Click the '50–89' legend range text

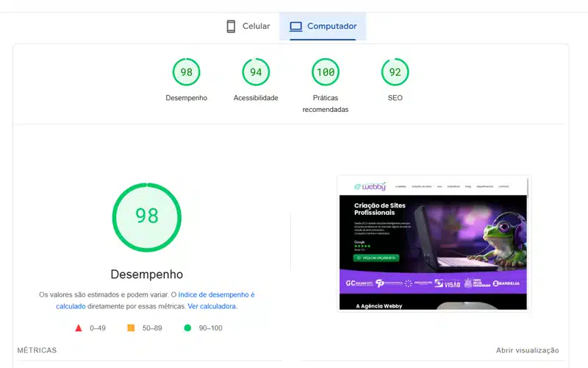(152, 328)
